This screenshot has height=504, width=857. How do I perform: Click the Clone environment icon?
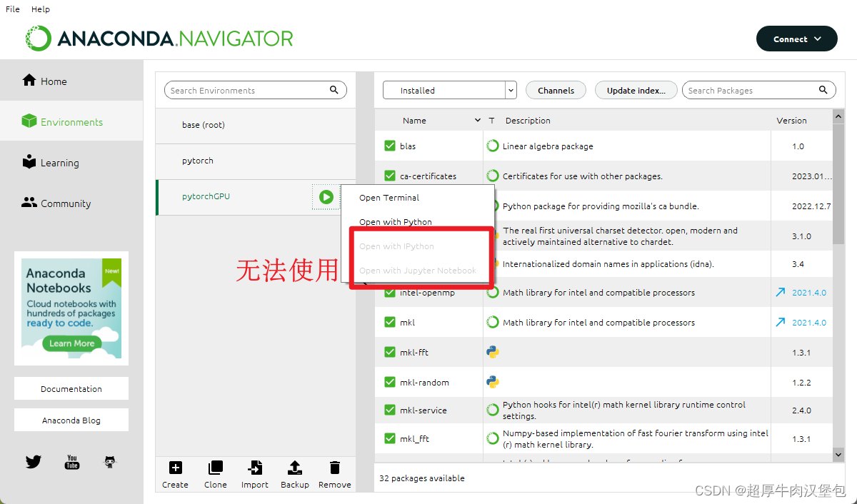tap(215, 468)
